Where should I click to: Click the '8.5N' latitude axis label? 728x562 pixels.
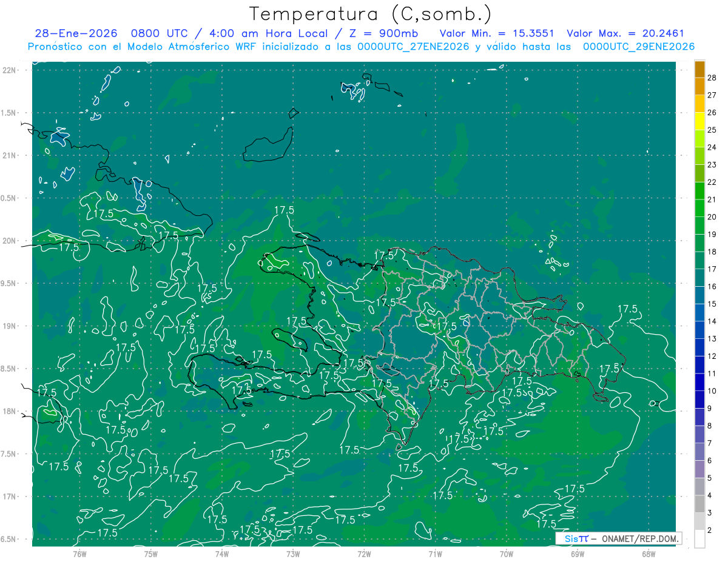[8, 369]
